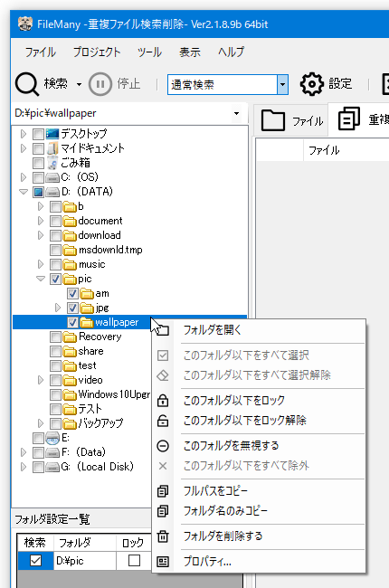Collapse the pic folder node
This screenshot has width=389, height=588.
(x=41, y=279)
